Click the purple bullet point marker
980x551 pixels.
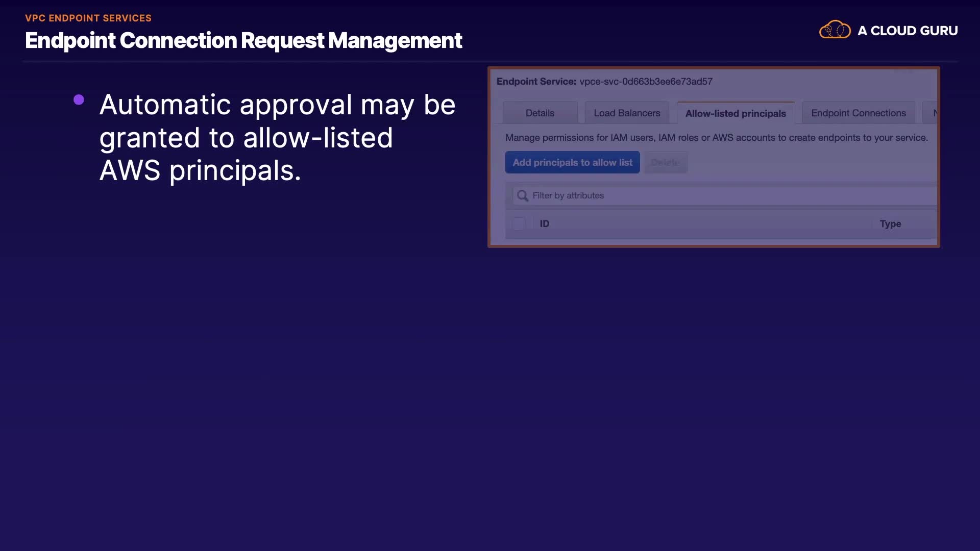tap(79, 100)
